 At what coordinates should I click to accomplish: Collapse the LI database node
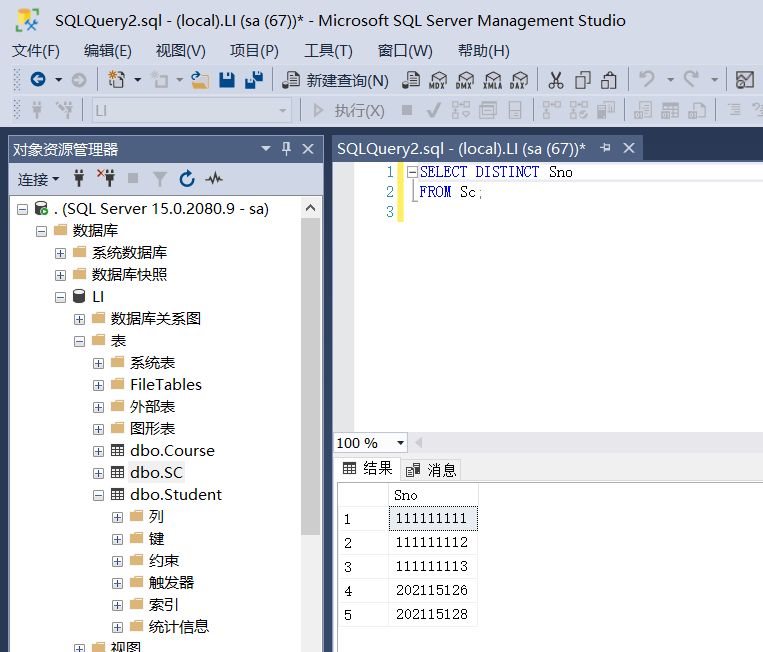[x=60, y=297]
